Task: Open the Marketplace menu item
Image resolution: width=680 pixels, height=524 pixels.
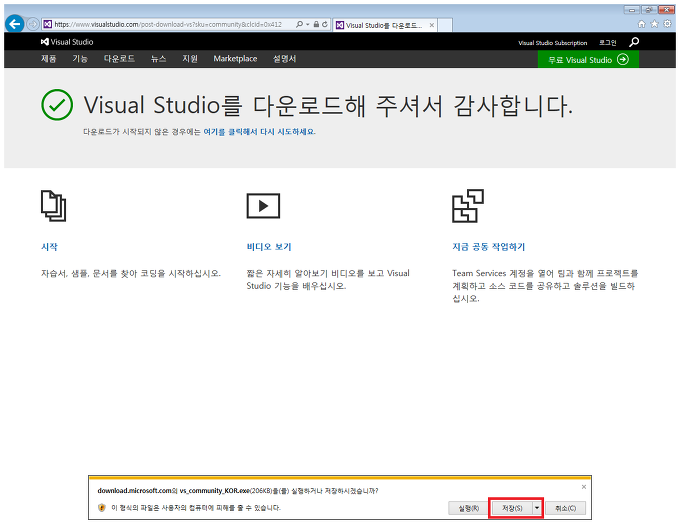Action: [235, 59]
